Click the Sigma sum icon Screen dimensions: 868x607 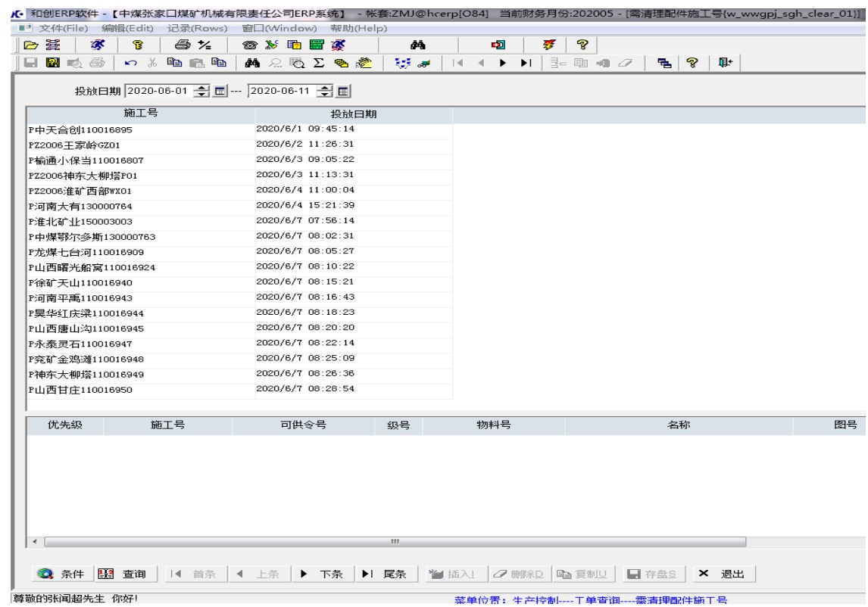pyautogui.click(x=319, y=63)
